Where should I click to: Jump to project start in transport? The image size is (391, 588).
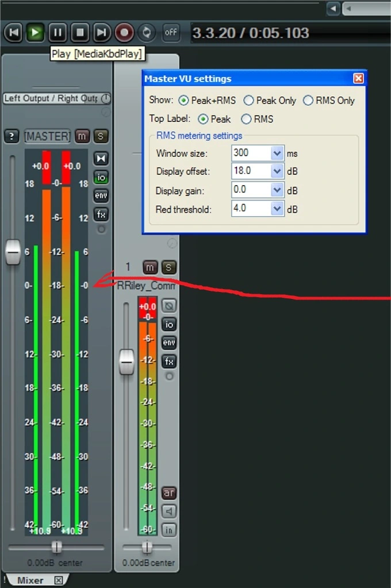(14, 32)
